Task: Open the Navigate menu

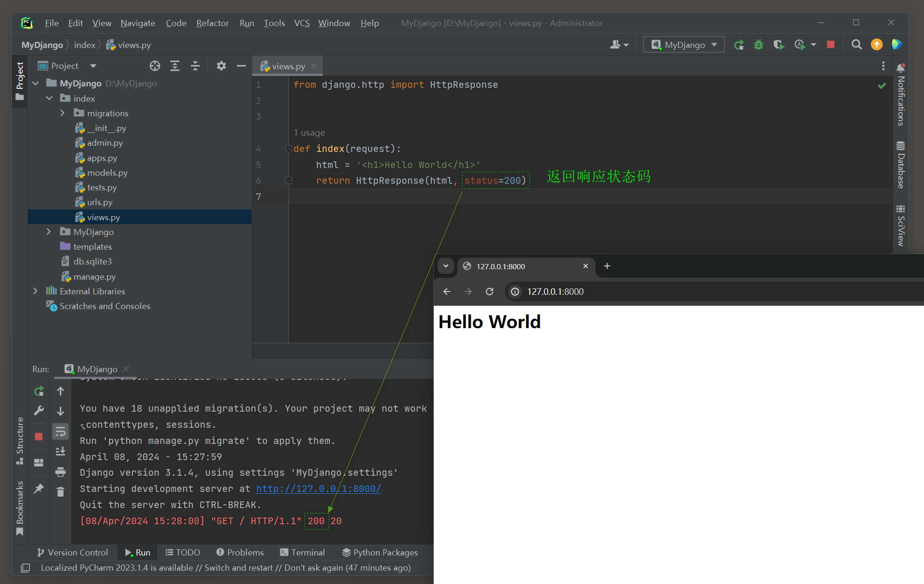Action: pos(138,23)
